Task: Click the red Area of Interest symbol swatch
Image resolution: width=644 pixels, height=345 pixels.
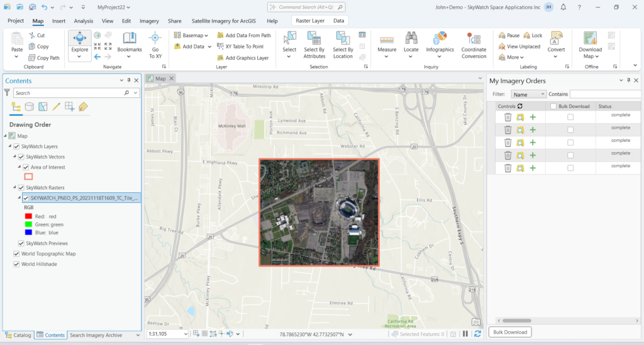Action: click(x=28, y=177)
